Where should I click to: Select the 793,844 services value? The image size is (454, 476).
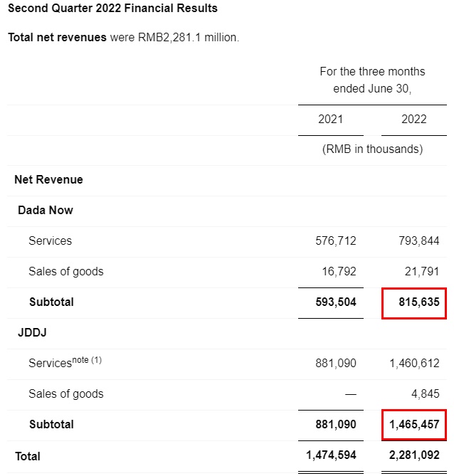click(x=419, y=241)
